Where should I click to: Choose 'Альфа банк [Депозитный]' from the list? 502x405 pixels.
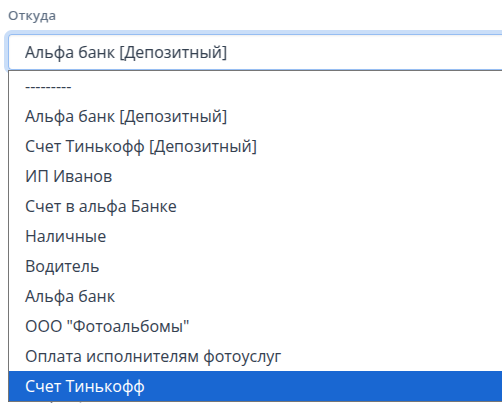pos(255,116)
